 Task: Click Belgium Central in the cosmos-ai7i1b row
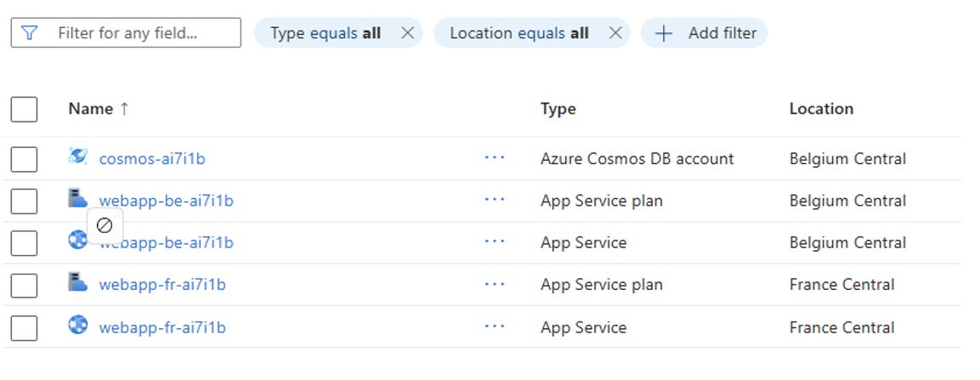(847, 159)
